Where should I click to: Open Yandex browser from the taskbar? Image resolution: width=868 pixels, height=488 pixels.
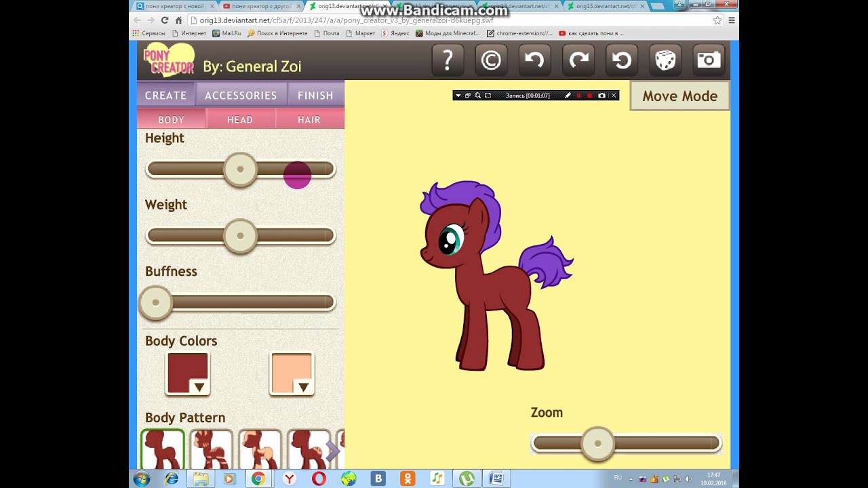click(x=290, y=479)
